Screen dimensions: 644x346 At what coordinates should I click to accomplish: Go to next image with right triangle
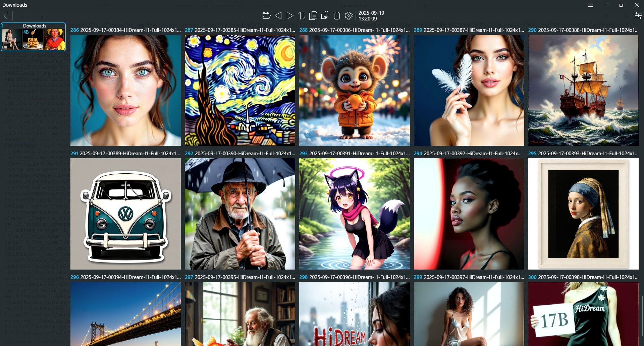point(290,15)
